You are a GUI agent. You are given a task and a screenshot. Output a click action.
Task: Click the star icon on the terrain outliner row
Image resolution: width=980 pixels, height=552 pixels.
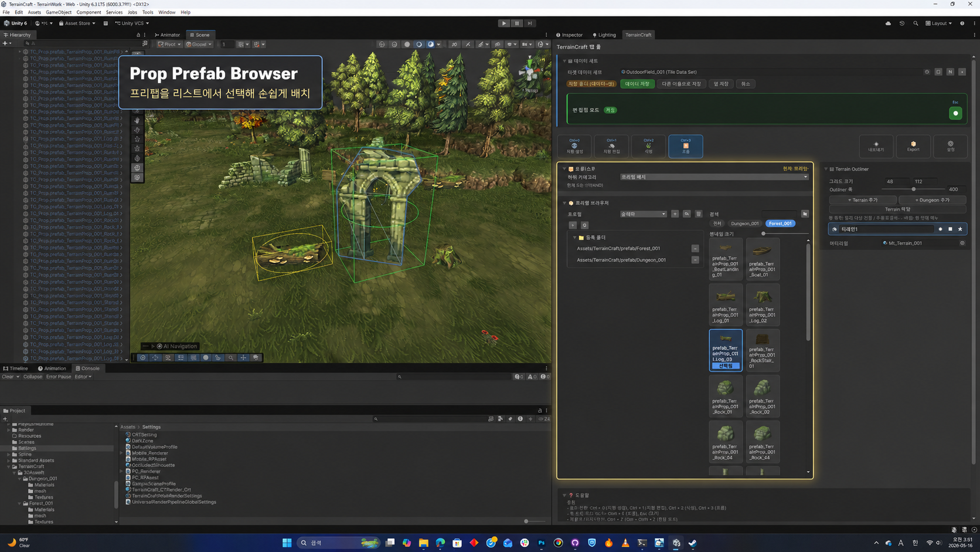pos(960,229)
